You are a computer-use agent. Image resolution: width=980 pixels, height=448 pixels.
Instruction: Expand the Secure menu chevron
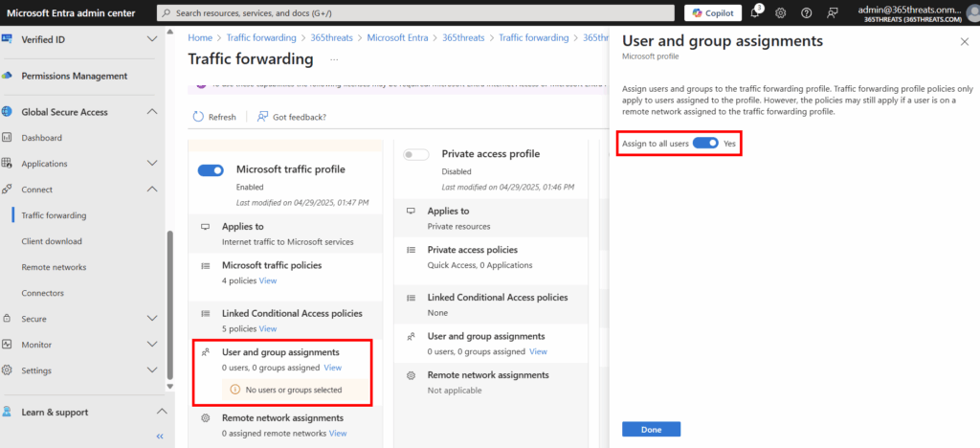pyautogui.click(x=152, y=318)
